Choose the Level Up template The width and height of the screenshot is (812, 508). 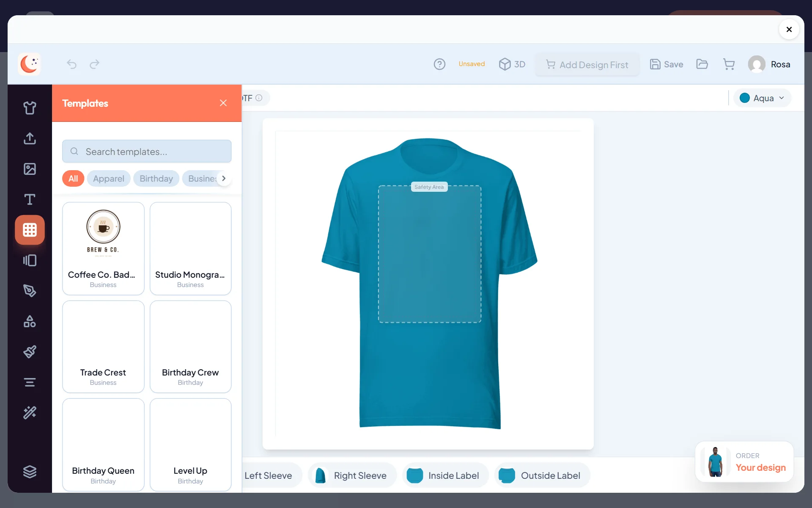coord(190,445)
